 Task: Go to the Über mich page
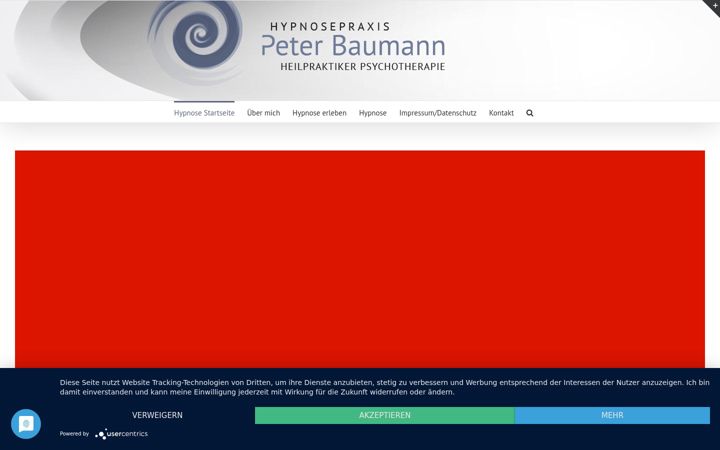[x=263, y=113]
